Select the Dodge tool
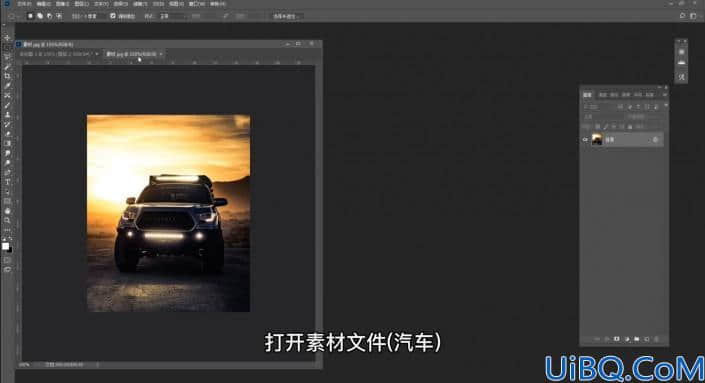The image size is (705, 383). tap(7, 163)
